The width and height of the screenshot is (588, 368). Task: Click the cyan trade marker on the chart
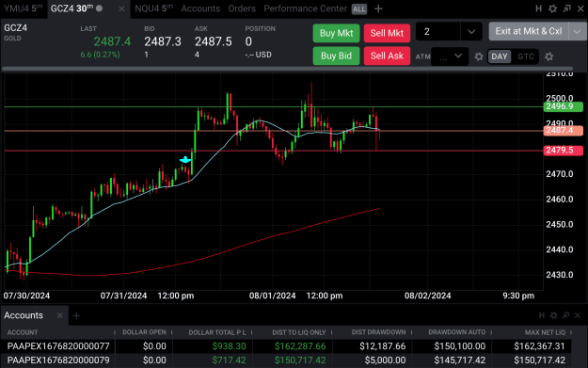coord(185,160)
